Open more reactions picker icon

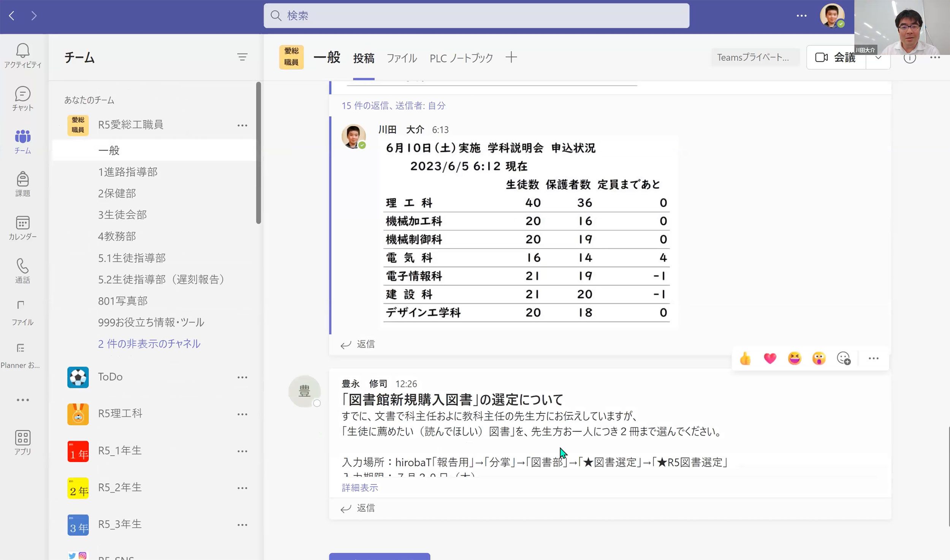point(844,358)
